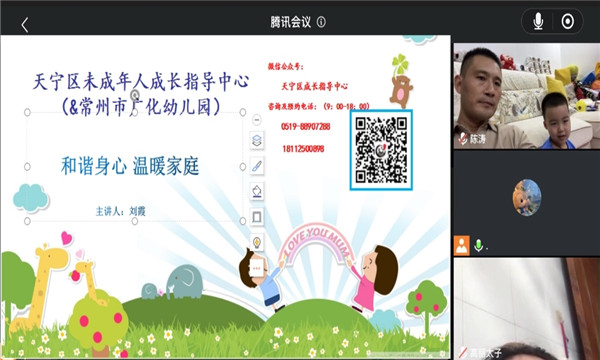Click the bottom-middle text box selection handle

click(x=135, y=221)
